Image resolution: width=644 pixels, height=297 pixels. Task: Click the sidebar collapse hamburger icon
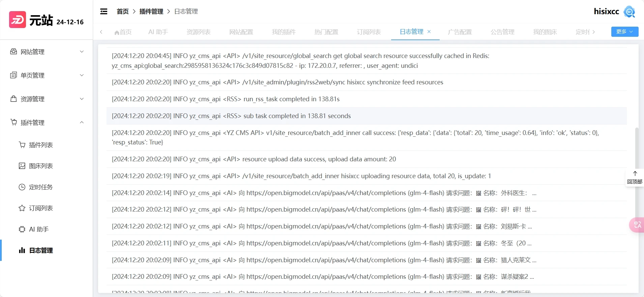click(104, 11)
